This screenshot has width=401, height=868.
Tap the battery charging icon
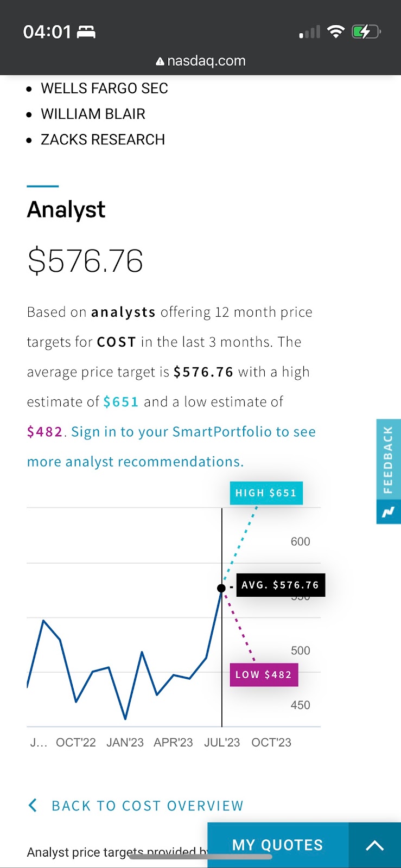click(x=366, y=32)
